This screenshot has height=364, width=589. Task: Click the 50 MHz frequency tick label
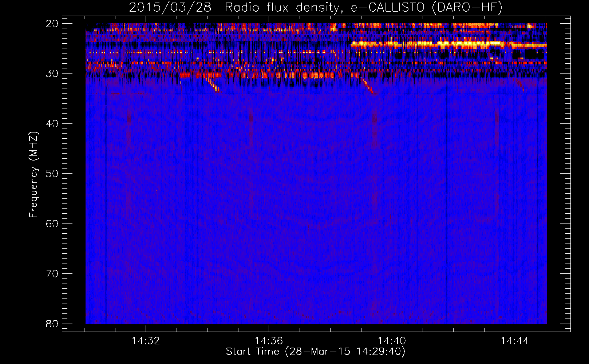click(x=52, y=174)
